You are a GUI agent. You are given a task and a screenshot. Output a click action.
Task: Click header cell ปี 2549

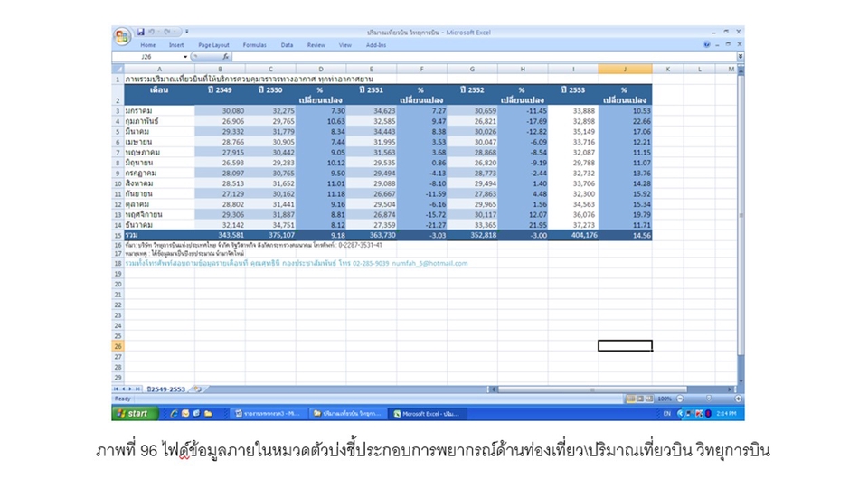pos(220,95)
